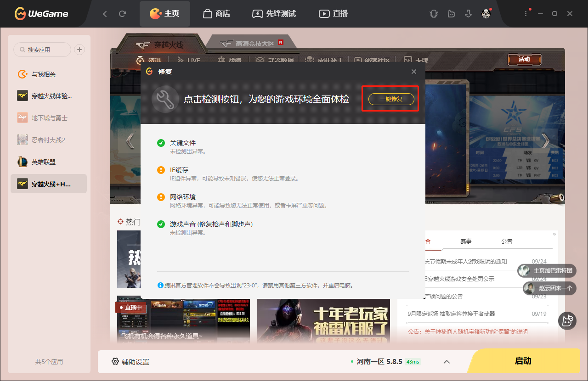The image size is (588, 381).
Task: Open the chat mascot icon in title bar
Action: click(451, 14)
